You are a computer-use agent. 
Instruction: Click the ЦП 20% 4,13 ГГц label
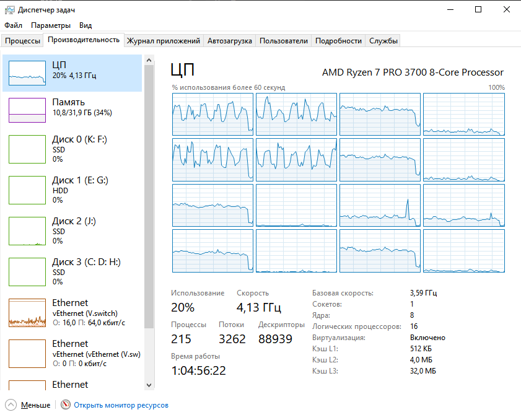(x=74, y=70)
